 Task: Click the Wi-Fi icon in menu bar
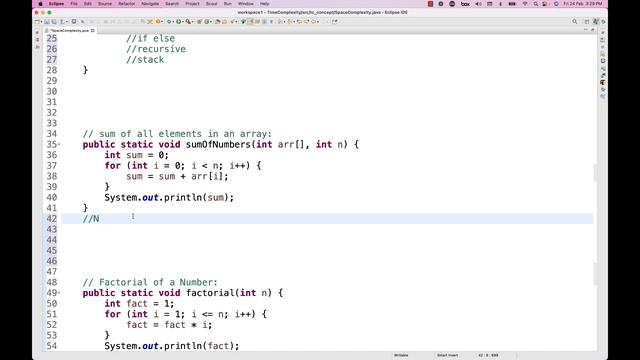click(x=525, y=4)
